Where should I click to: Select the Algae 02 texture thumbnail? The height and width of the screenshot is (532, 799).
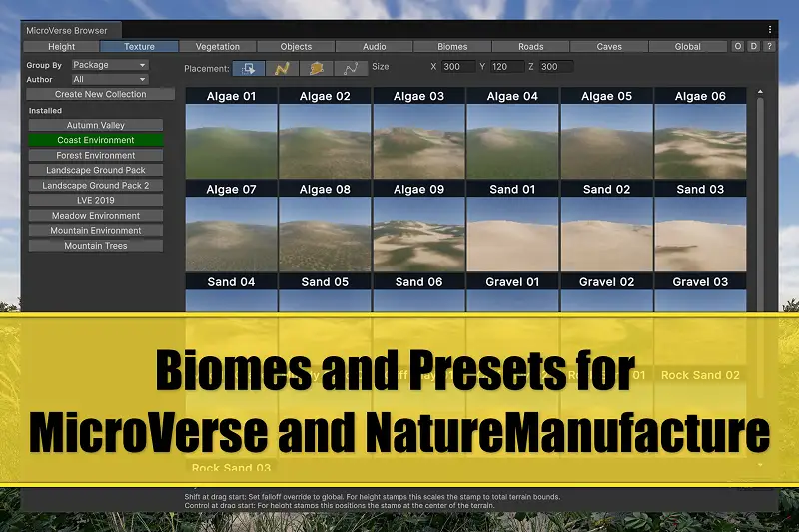tap(326, 141)
